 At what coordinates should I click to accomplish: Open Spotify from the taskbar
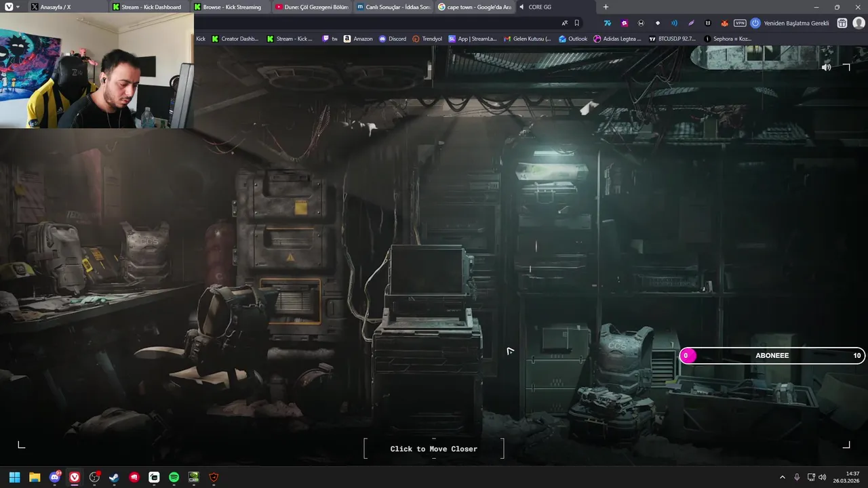pyautogui.click(x=174, y=477)
